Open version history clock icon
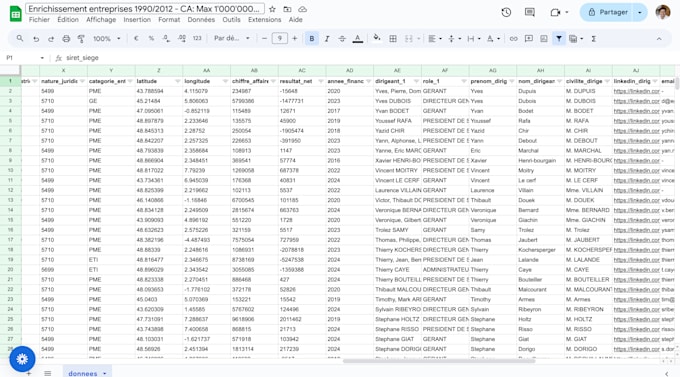Screen dimensions: 680x377 [x=506, y=13]
